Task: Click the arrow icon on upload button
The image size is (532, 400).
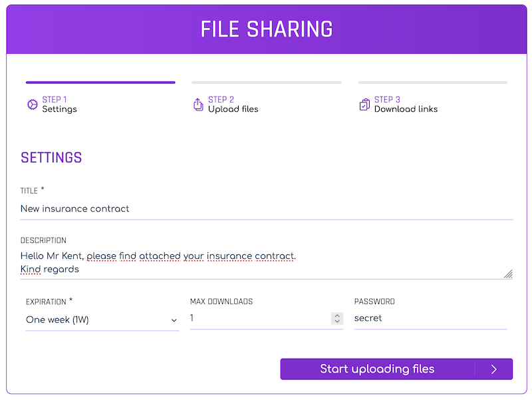Action: pyautogui.click(x=494, y=369)
